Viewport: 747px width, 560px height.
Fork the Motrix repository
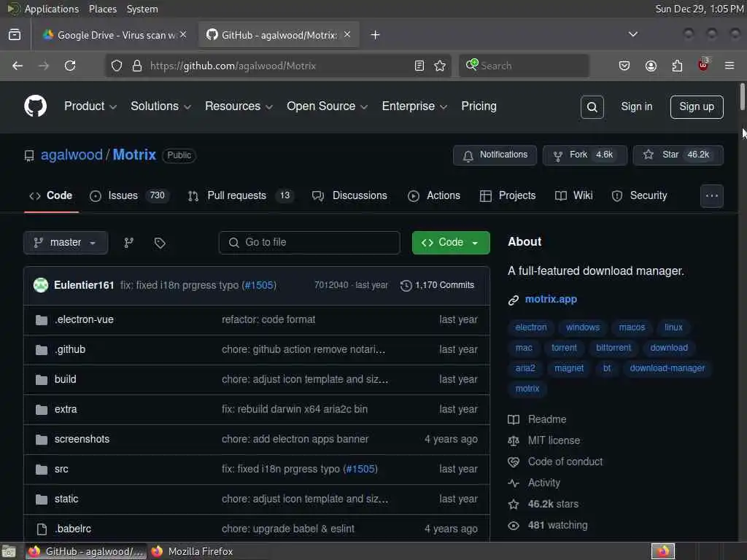(x=584, y=155)
